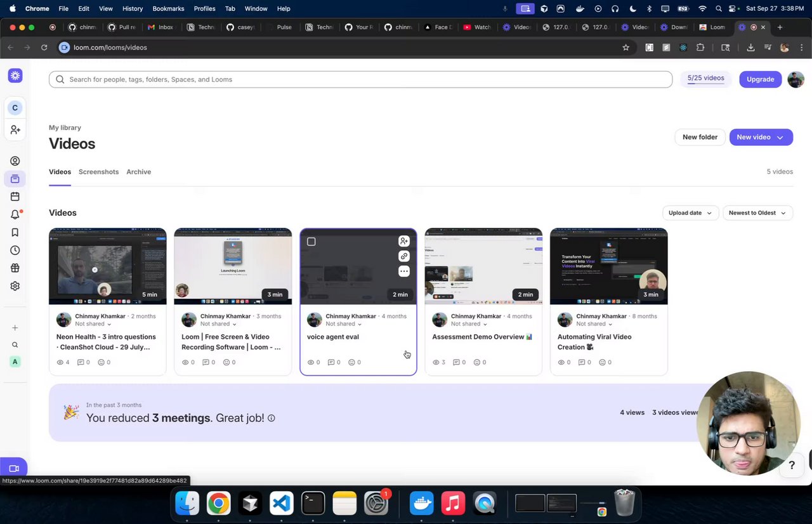The width and height of the screenshot is (812, 524).
Task: Open the 'Upload date' sort dropdown
Action: (x=690, y=213)
